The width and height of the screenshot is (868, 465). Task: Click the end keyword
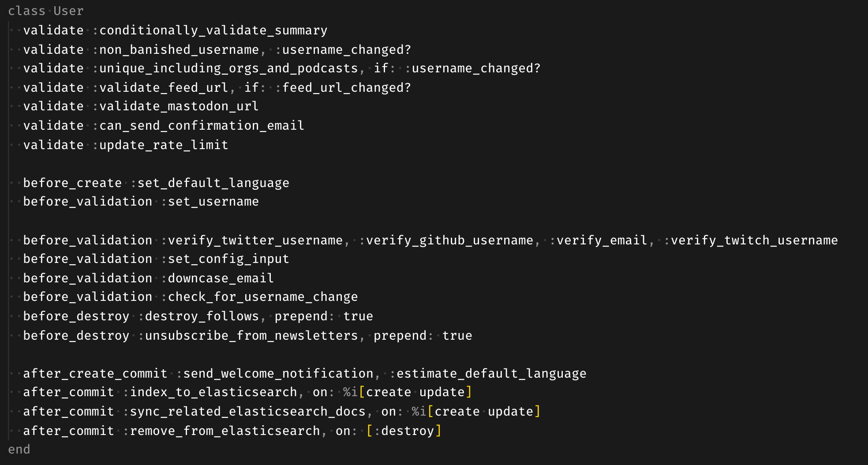coord(19,450)
